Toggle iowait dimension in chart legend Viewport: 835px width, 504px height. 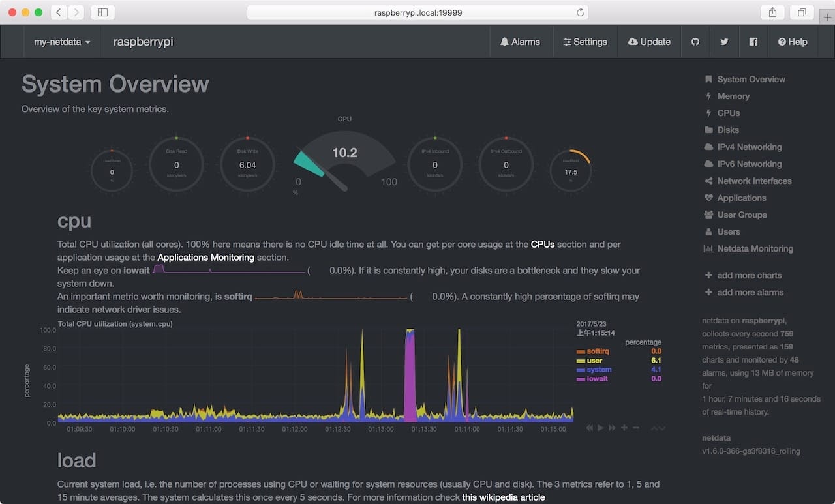click(x=597, y=379)
